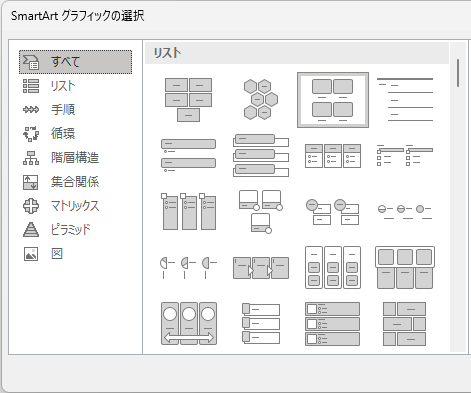Select the すべて category
Image resolution: width=471 pixels, height=393 pixels.
click(75, 62)
